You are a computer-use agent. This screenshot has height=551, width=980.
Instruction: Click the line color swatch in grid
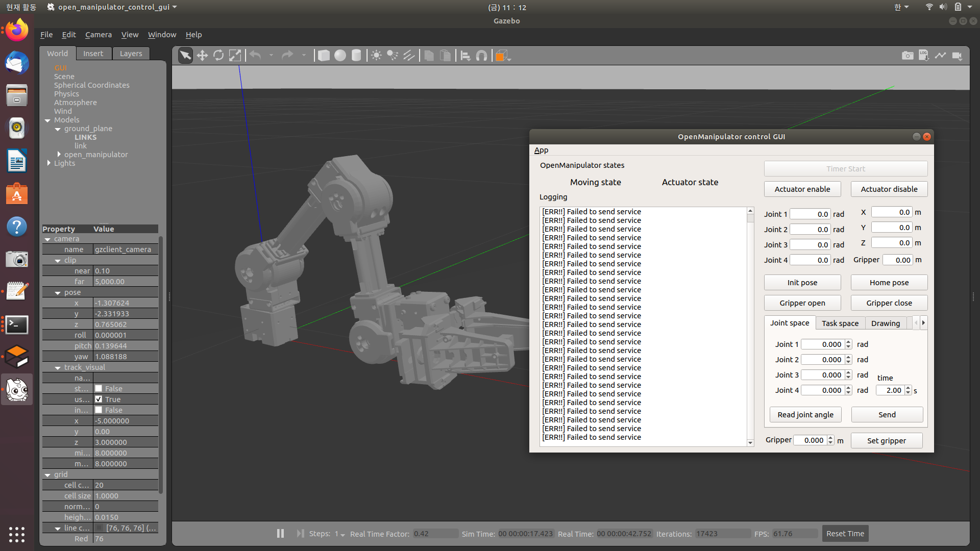pos(100,528)
